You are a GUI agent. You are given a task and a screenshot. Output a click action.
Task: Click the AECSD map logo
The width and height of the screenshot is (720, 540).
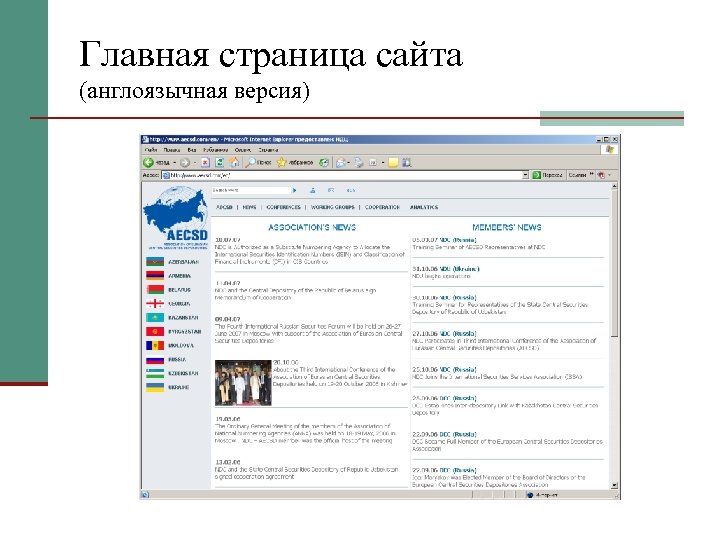tap(176, 218)
